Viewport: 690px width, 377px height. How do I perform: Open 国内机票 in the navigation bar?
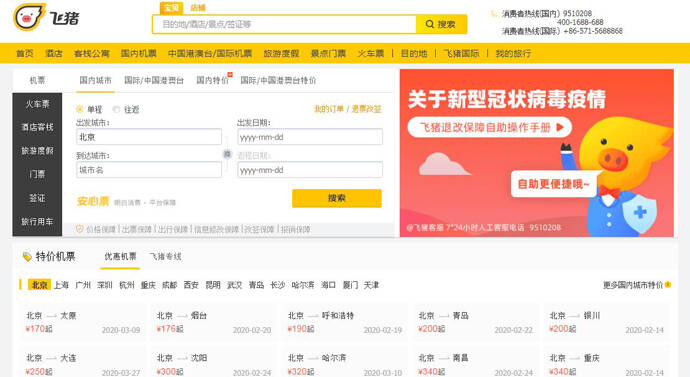[139, 54]
